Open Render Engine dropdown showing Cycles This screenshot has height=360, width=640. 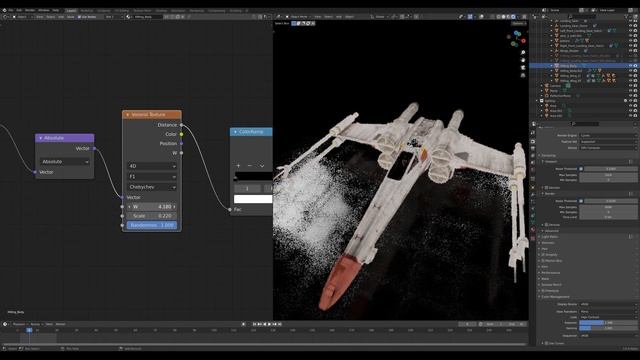click(x=609, y=136)
